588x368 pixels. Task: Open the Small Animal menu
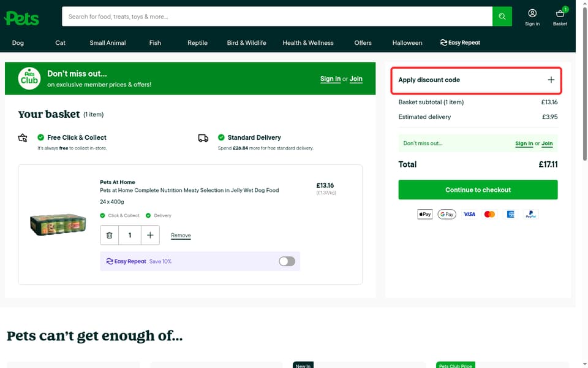pos(108,43)
